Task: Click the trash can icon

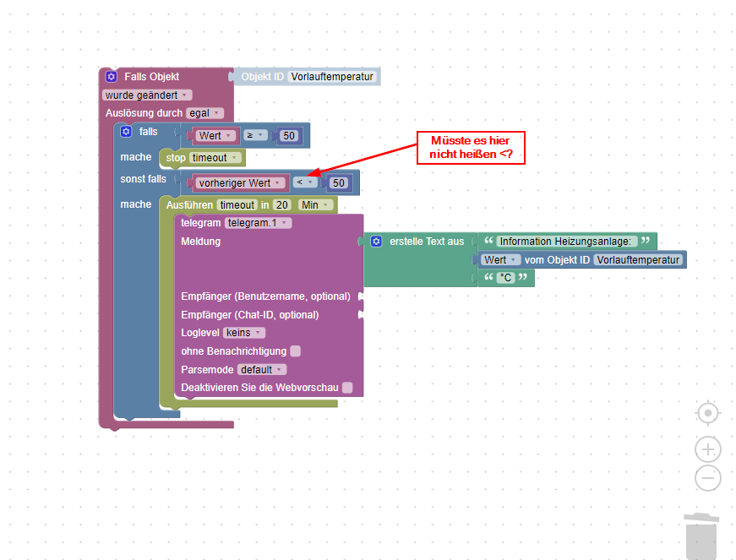Action: pyautogui.click(x=701, y=536)
